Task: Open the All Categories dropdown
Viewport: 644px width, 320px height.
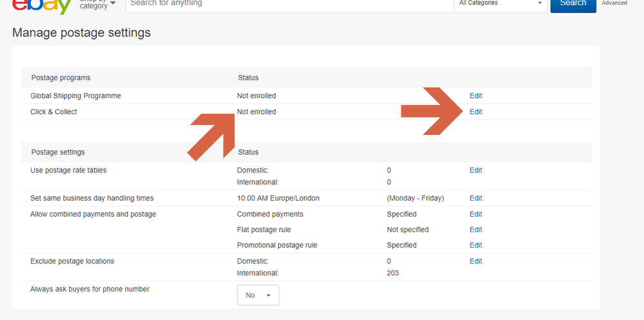Action: point(500,4)
